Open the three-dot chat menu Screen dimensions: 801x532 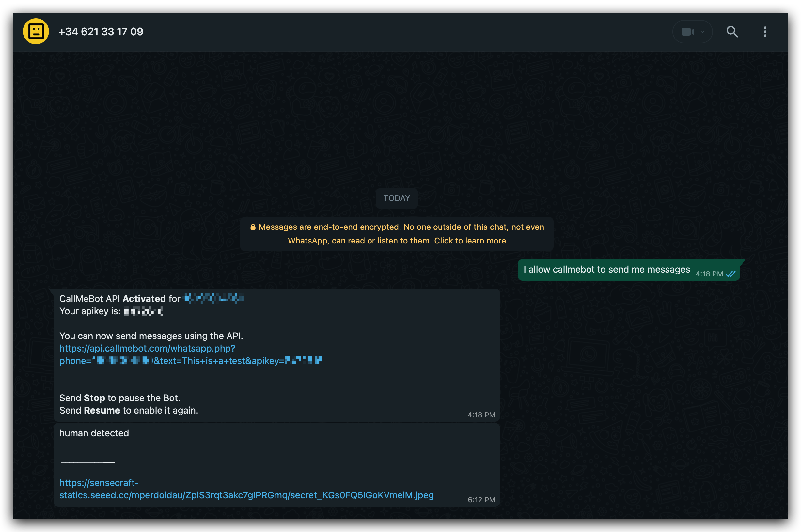765,32
